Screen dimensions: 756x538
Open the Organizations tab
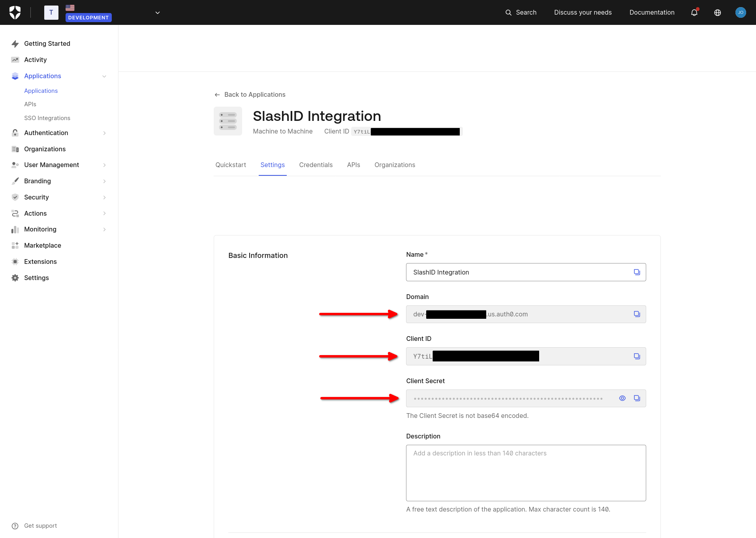coord(395,165)
